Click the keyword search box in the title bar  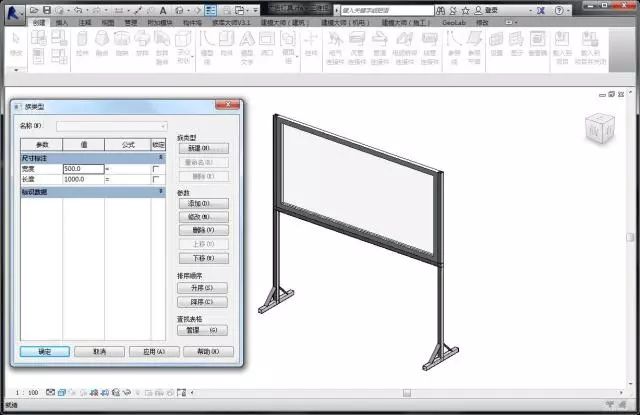387,11
